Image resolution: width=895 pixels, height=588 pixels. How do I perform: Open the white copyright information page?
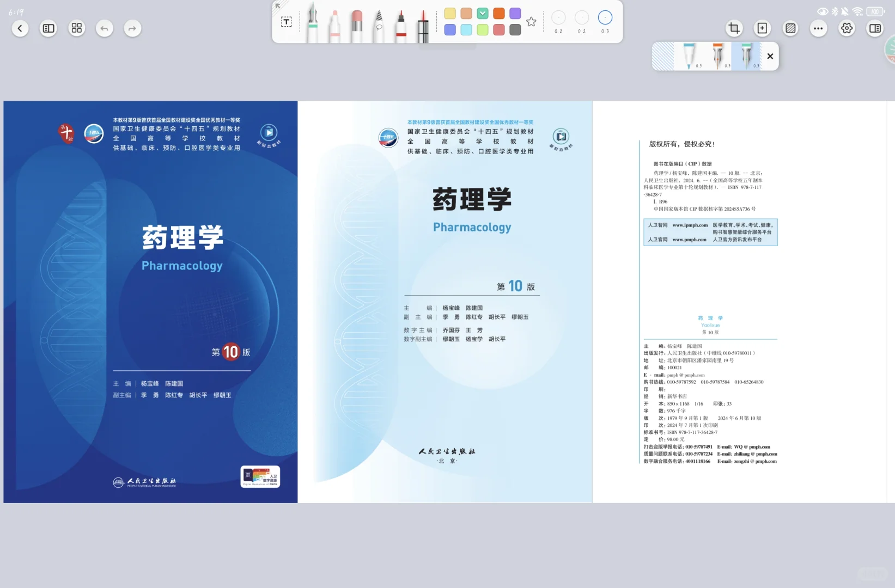[x=741, y=302]
